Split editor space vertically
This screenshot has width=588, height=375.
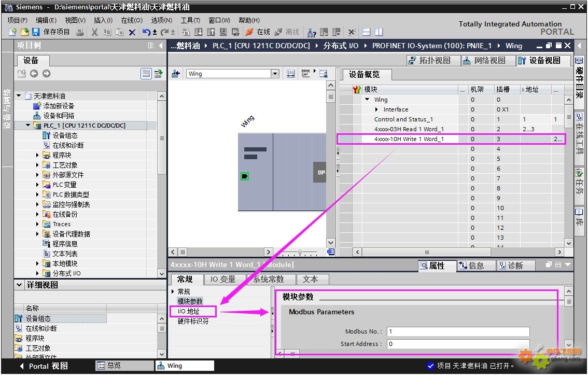(379, 32)
